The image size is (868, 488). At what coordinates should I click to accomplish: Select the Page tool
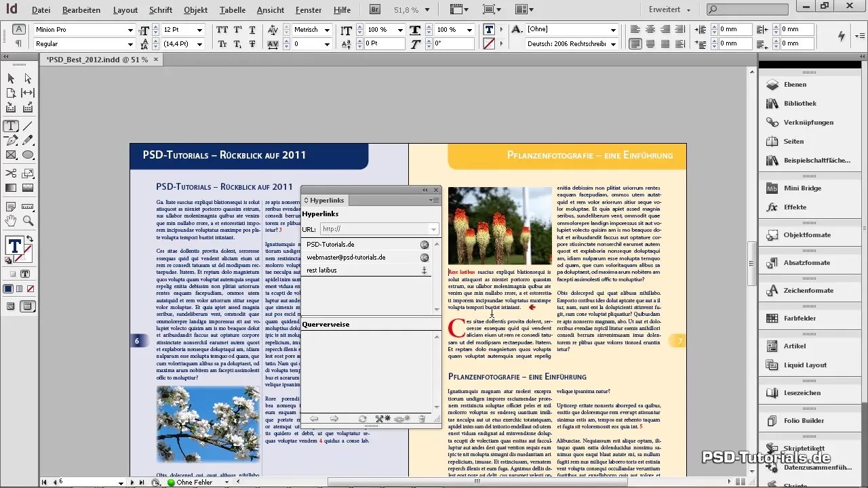[12, 93]
